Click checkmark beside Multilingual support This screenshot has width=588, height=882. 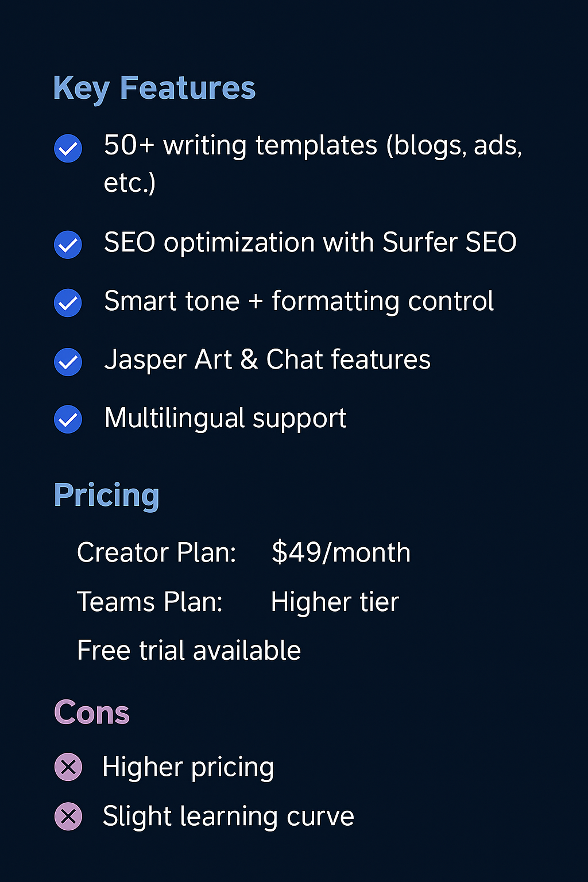click(x=68, y=419)
